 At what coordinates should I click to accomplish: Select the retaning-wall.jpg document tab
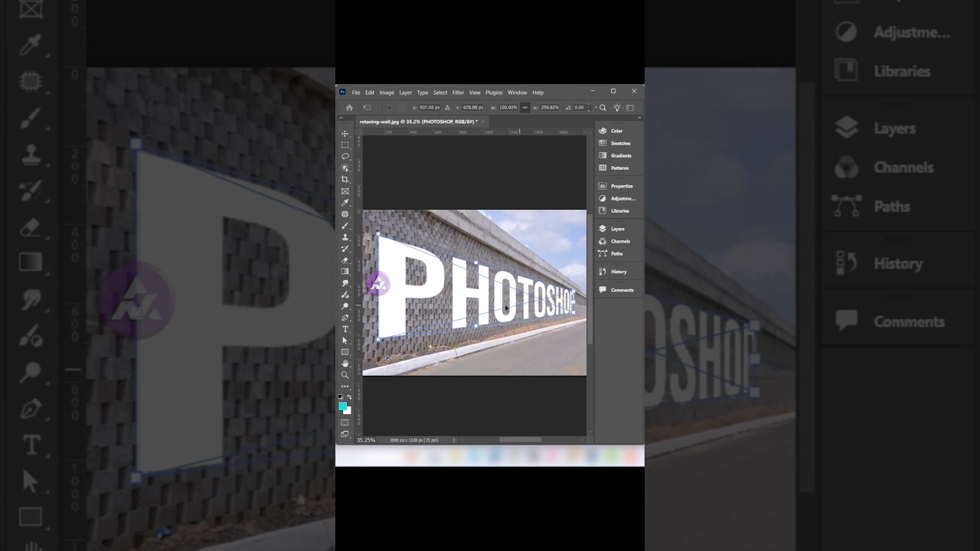418,122
